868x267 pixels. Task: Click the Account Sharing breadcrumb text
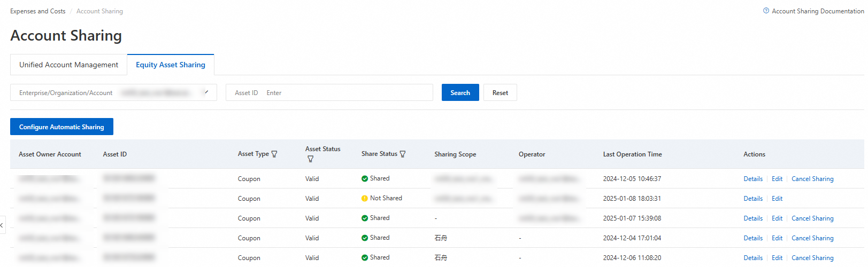pyautogui.click(x=99, y=11)
